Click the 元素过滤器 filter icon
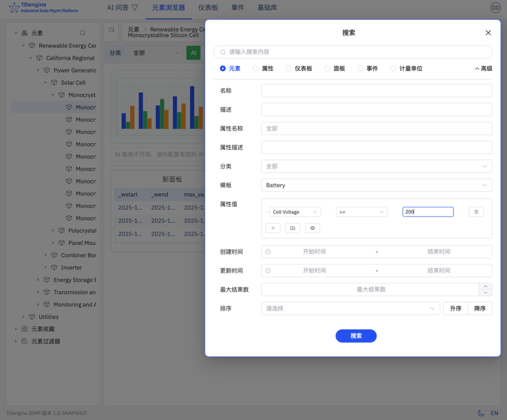 pyautogui.click(x=24, y=341)
